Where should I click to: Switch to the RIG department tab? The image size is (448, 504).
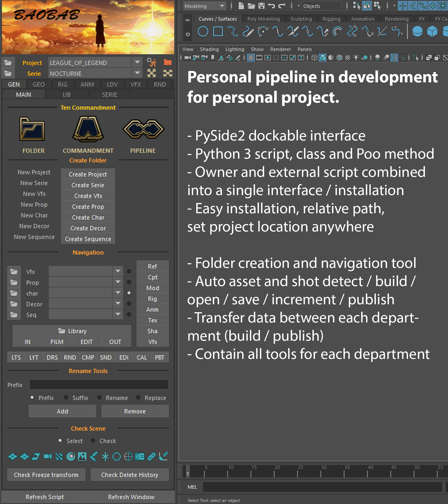pos(63,84)
